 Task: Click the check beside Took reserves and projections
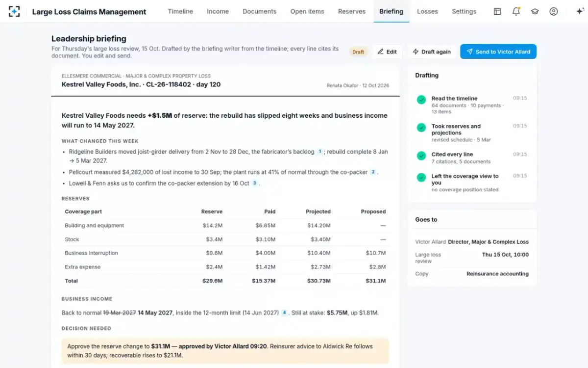421,128
